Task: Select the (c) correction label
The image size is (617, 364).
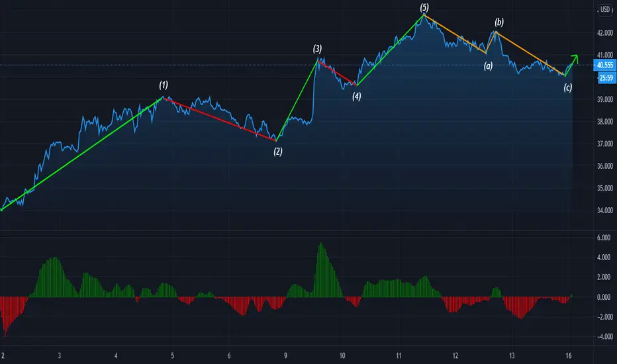Action: 567,87
